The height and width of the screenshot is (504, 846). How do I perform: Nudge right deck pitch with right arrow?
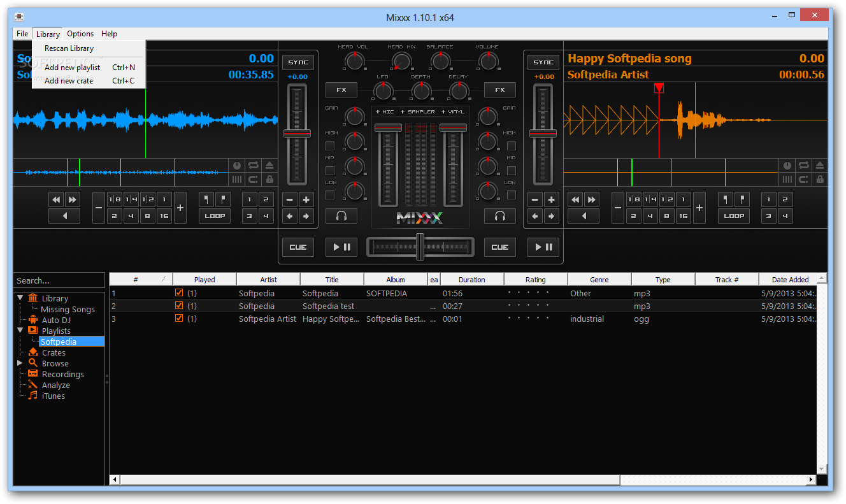coord(552,217)
